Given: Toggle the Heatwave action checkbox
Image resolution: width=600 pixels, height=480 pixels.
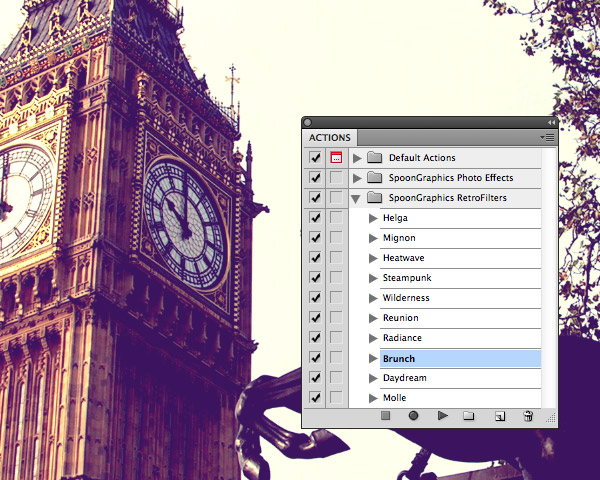Looking at the screenshot, I should 315,257.
